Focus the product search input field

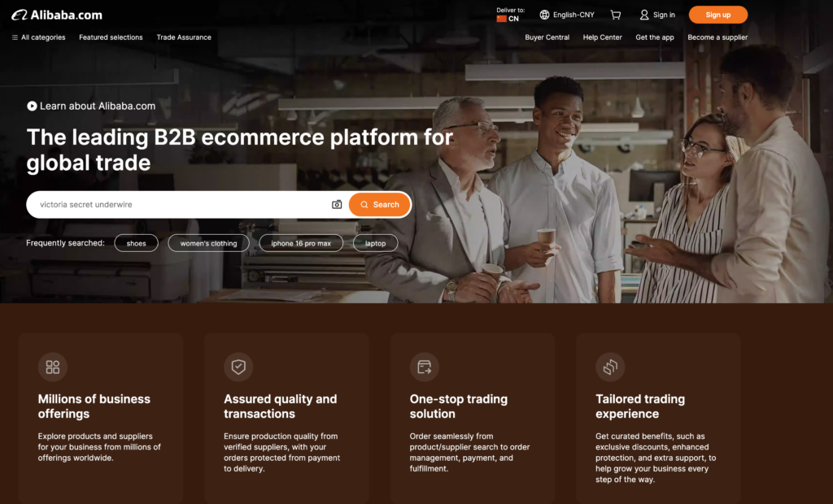tap(179, 205)
